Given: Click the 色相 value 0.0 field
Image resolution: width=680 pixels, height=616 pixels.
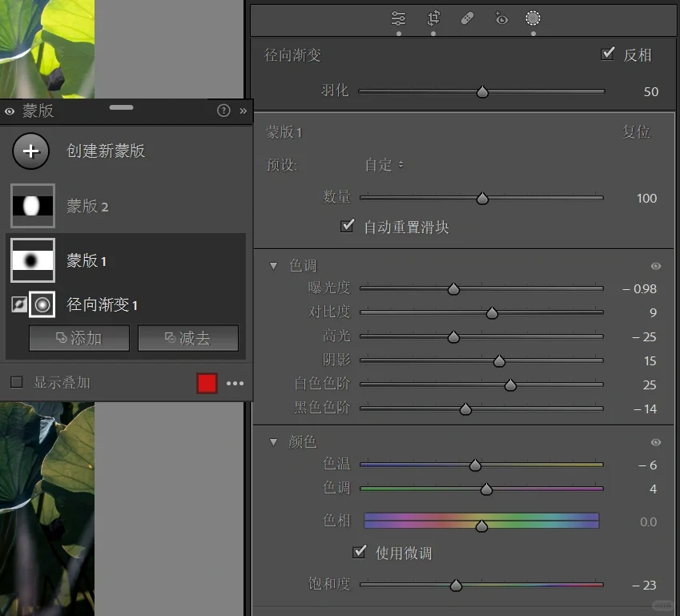Looking at the screenshot, I should tap(648, 521).
